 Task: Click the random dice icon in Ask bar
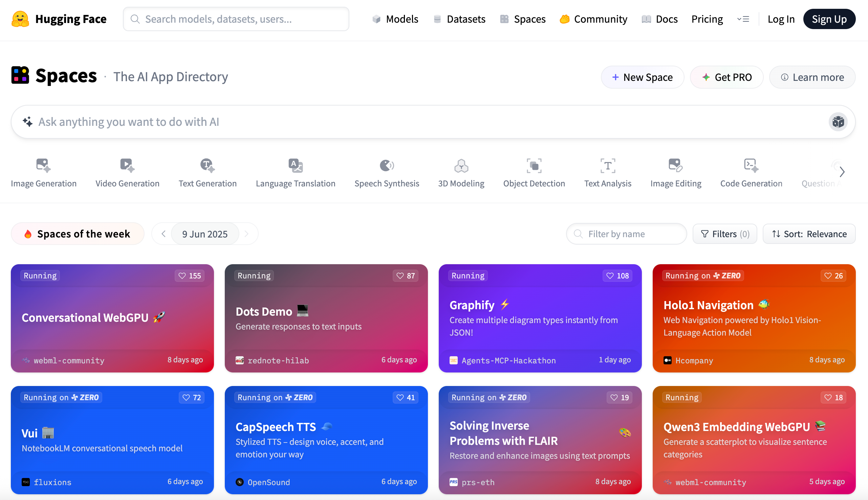pos(838,122)
